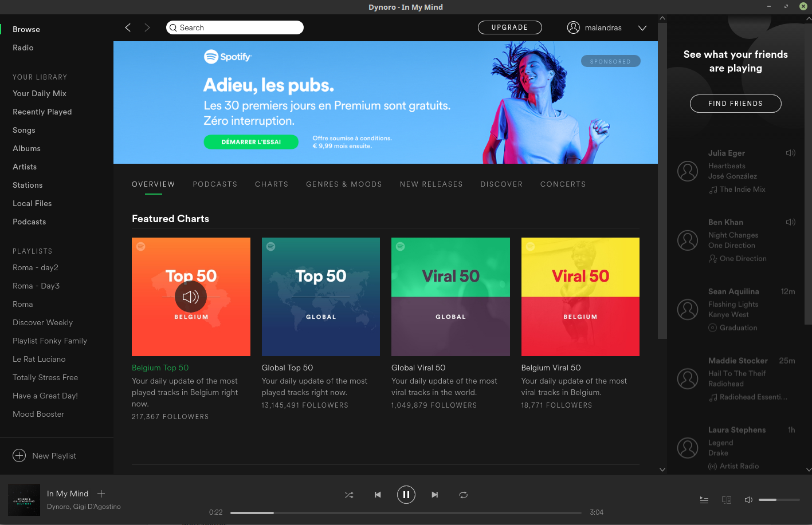The height and width of the screenshot is (525, 812).
Task: Add In My Mind to library
Action: click(x=101, y=494)
